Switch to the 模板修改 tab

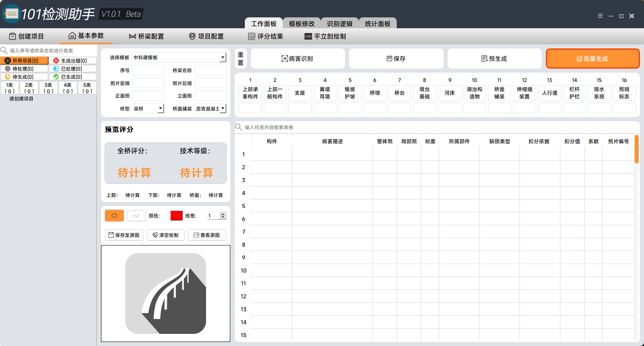tap(301, 23)
